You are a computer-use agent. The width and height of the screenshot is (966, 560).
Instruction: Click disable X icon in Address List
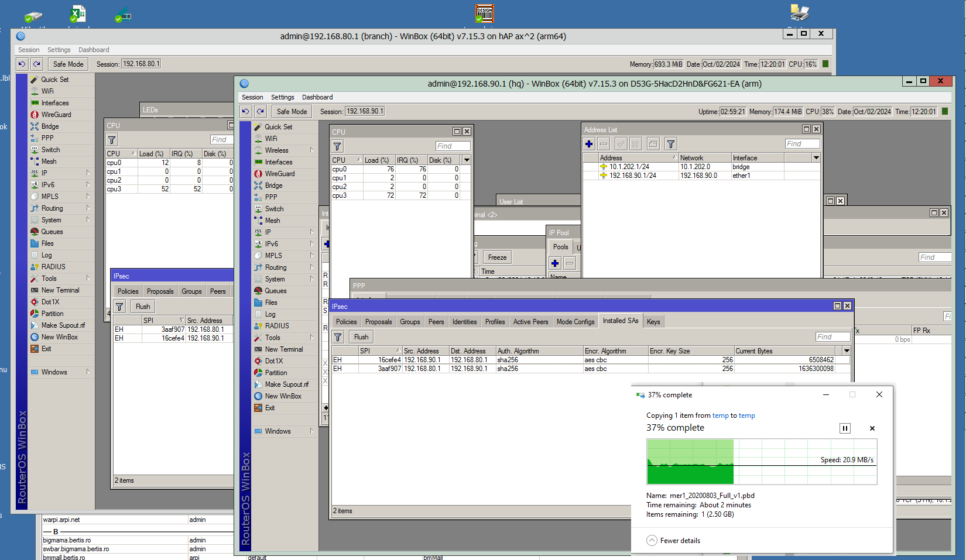coord(636,143)
